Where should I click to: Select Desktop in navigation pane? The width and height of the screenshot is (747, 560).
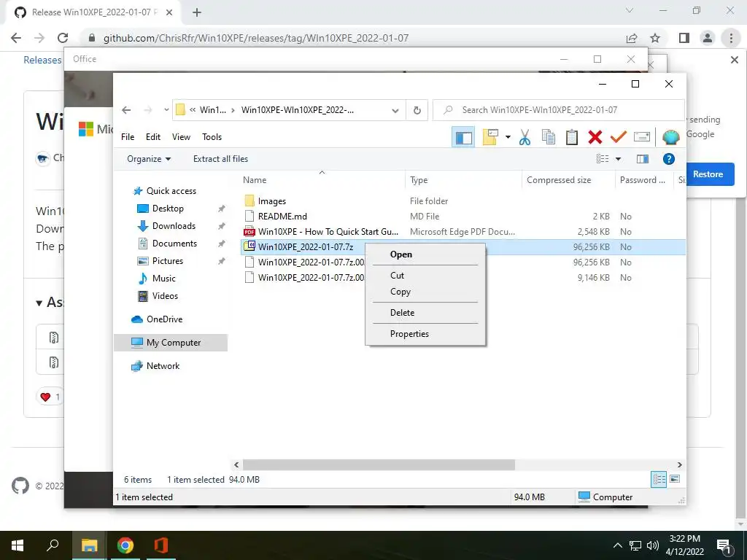point(168,209)
